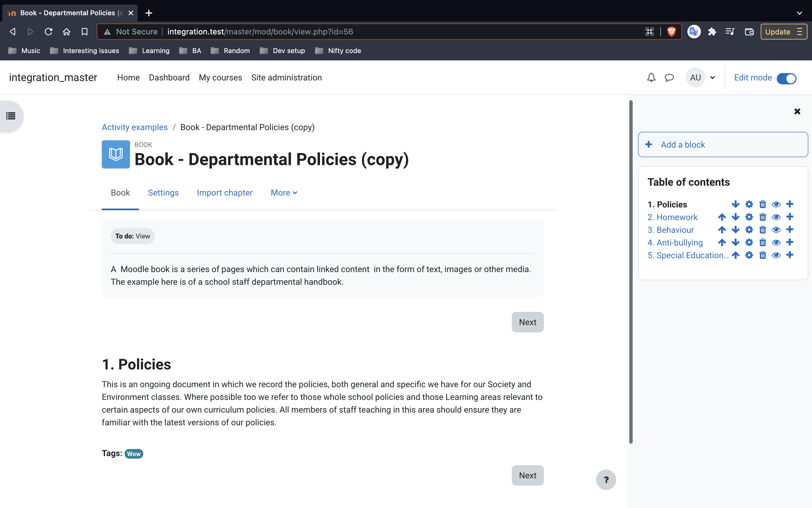Move Policies chapter down in table of contents
This screenshot has height=508, width=812.
736,204
